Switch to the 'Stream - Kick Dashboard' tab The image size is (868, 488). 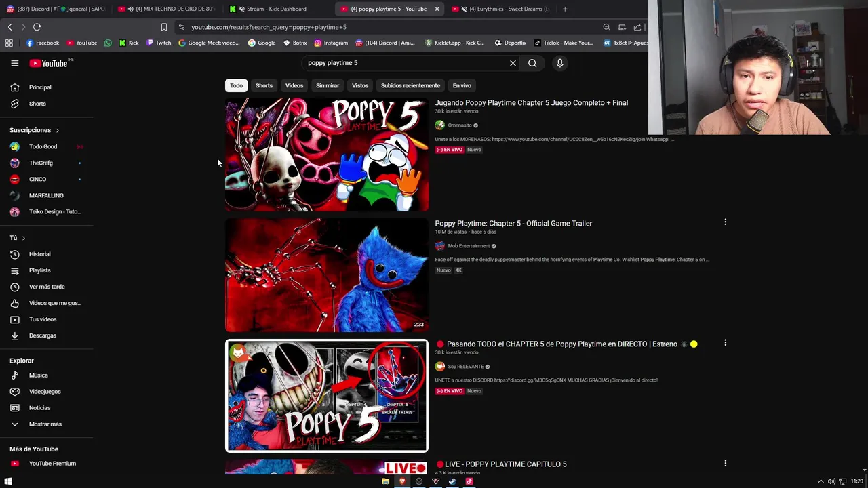pyautogui.click(x=276, y=9)
